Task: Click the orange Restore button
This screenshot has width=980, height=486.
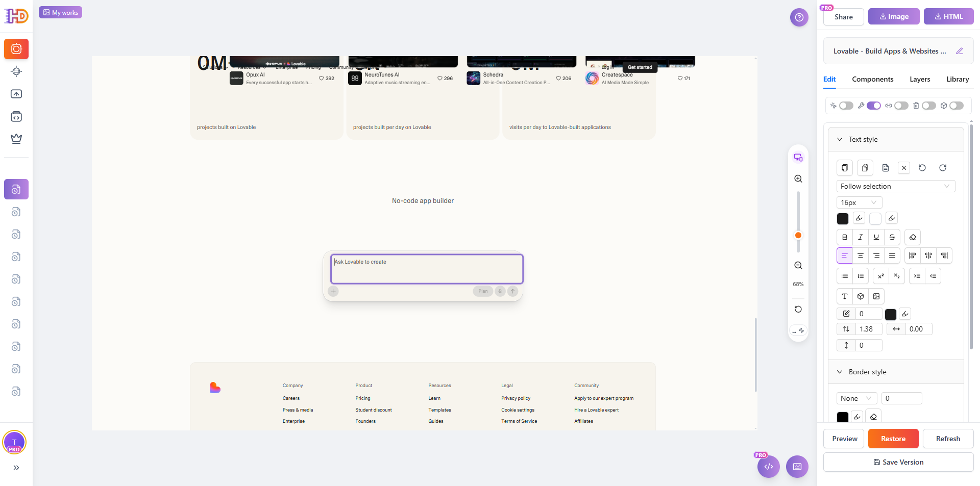Action: (893, 439)
